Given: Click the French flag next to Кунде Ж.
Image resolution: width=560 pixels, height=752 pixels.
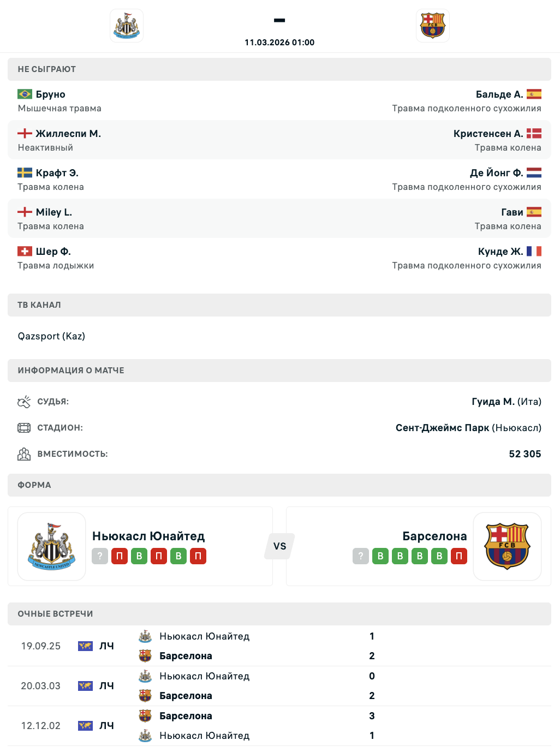Looking at the screenshot, I should tap(534, 251).
